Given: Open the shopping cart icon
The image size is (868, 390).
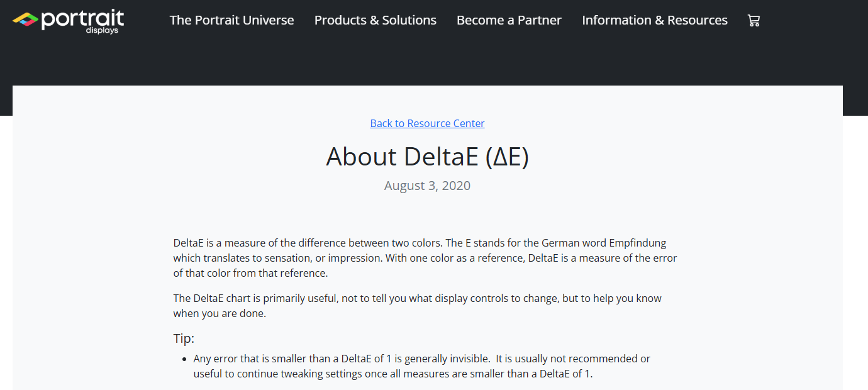Looking at the screenshot, I should click(754, 20).
